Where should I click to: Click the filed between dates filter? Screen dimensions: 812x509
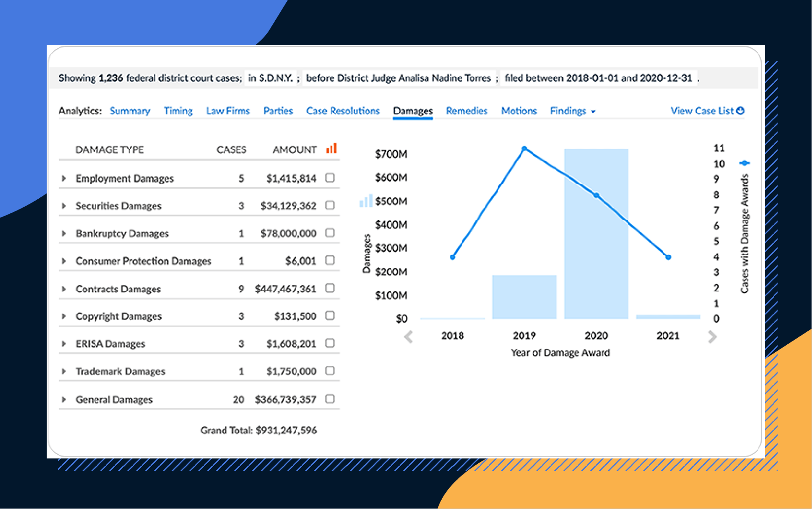point(598,78)
